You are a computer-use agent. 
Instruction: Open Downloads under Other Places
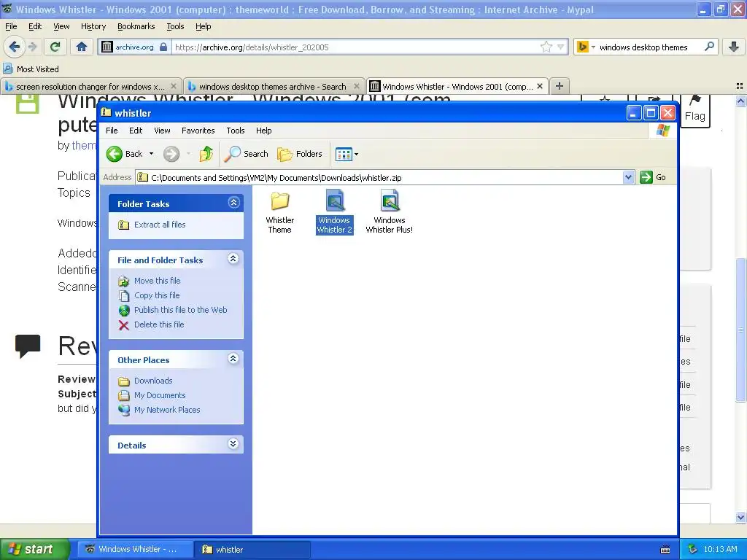(153, 381)
